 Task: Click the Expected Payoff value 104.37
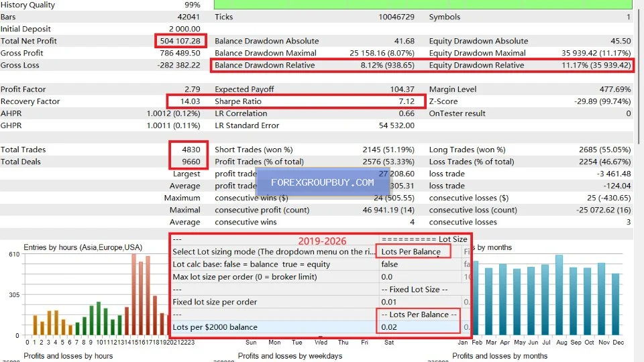pos(402,89)
